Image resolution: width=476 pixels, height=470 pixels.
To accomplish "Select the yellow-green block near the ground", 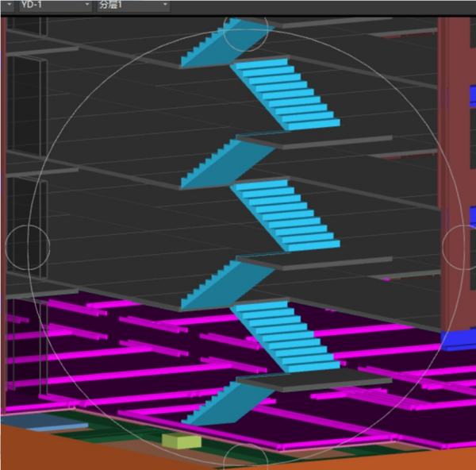I will tap(182, 440).
